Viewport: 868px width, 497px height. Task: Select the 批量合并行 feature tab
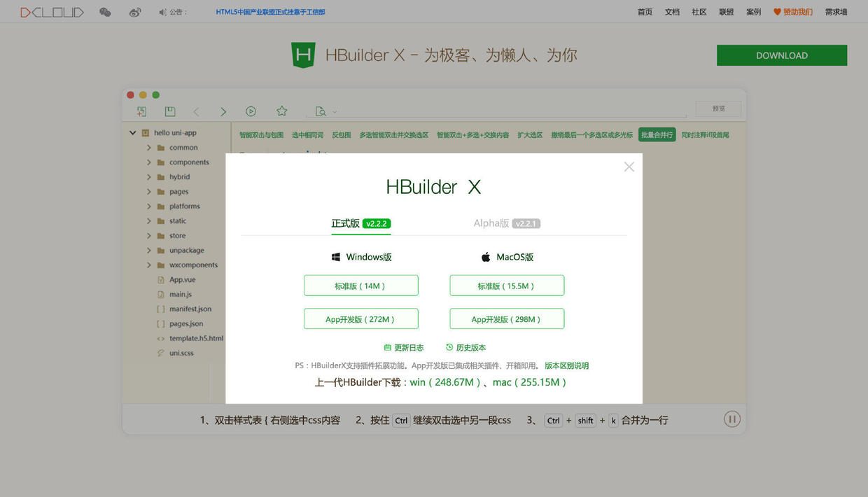tap(657, 134)
